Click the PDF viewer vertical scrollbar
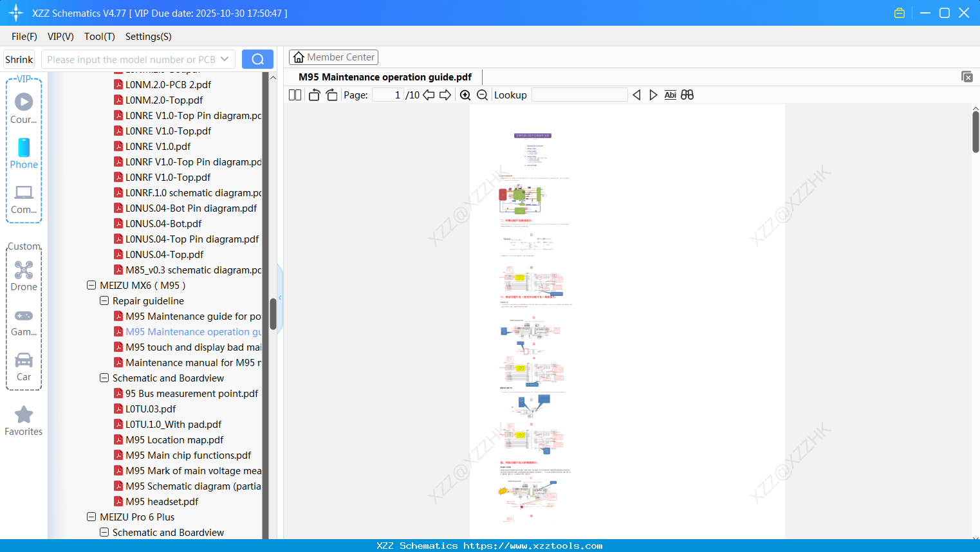980x552 pixels. pyautogui.click(x=975, y=132)
